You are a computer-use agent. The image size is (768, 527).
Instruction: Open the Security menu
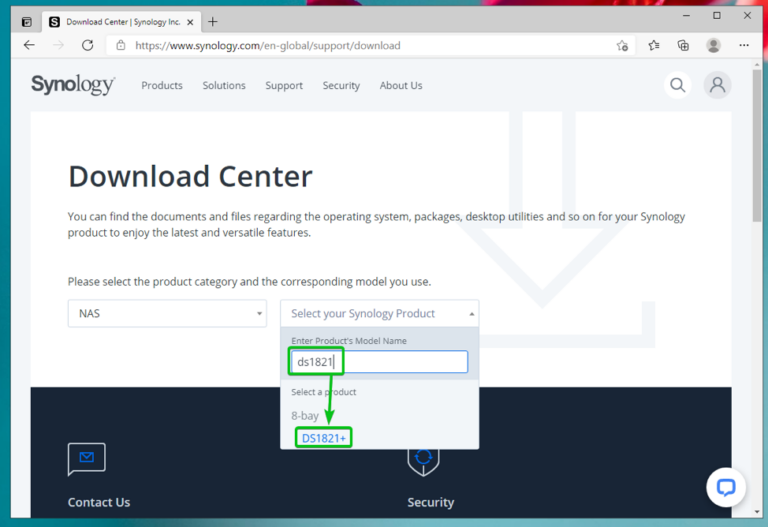341,85
